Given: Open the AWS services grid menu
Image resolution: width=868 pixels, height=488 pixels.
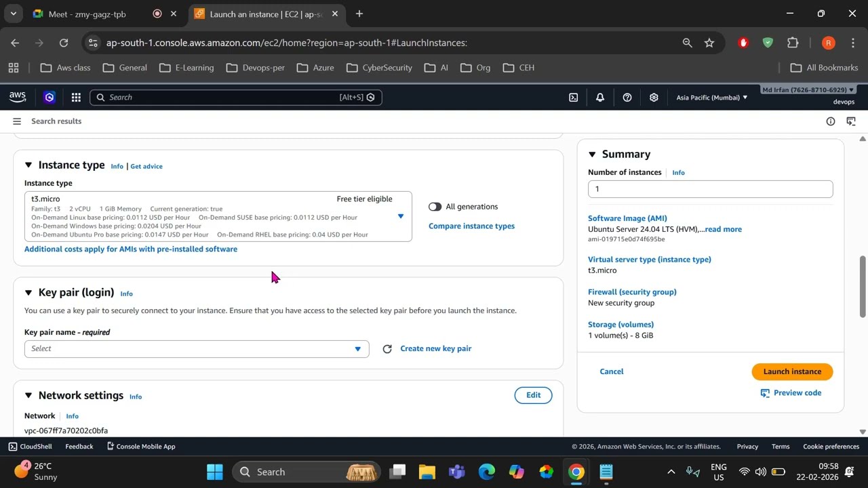Looking at the screenshot, I should click(x=76, y=97).
